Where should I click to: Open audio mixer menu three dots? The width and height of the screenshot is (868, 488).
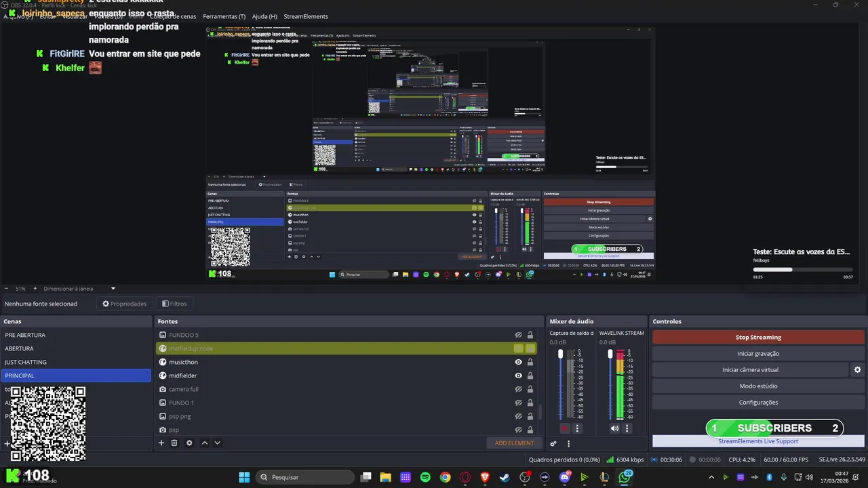click(x=568, y=443)
